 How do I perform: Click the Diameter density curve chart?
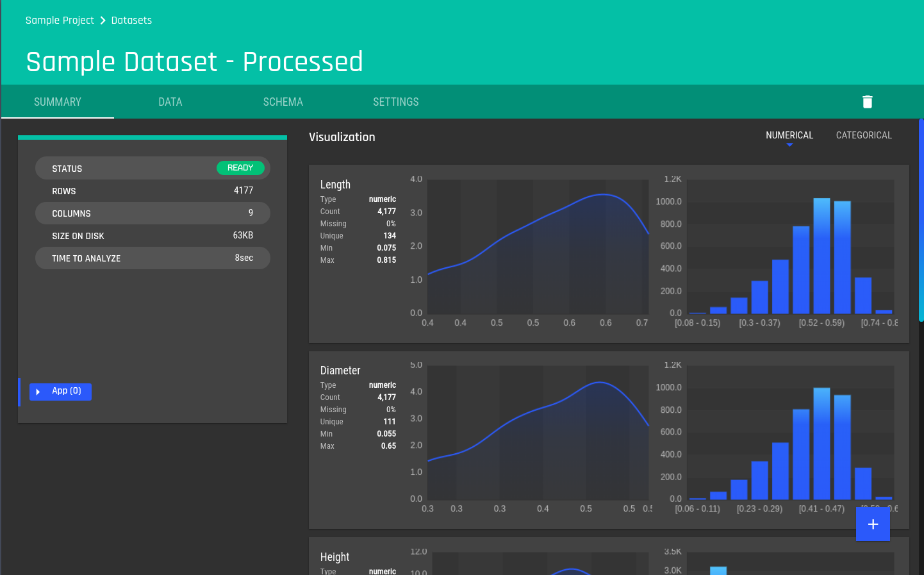pyautogui.click(x=538, y=433)
